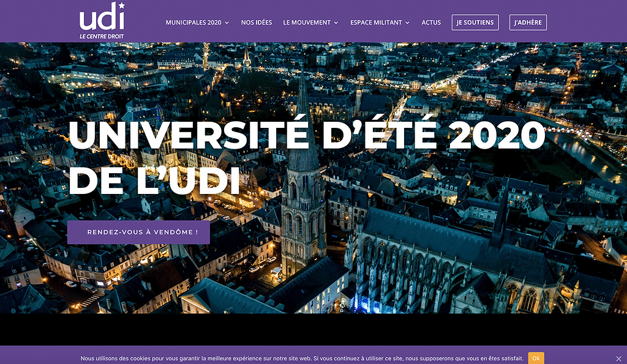Viewport: 627px width, 364px height.
Task: Dismiss the cookie banner with the X icon
Action: 618,358
